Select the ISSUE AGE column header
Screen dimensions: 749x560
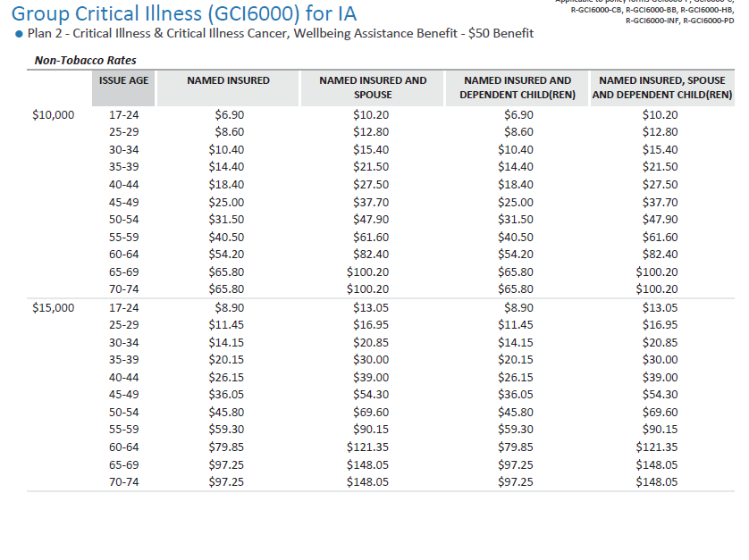(123, 80)
